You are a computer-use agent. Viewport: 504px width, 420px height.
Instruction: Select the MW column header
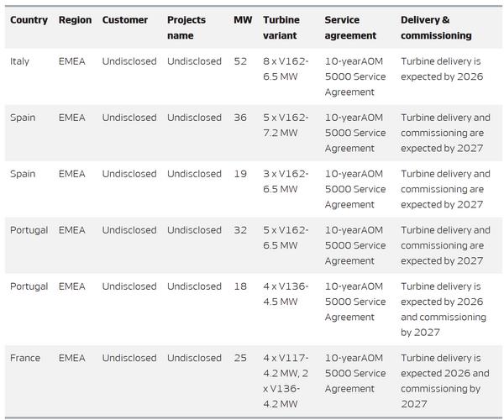(x=242, y=20)
